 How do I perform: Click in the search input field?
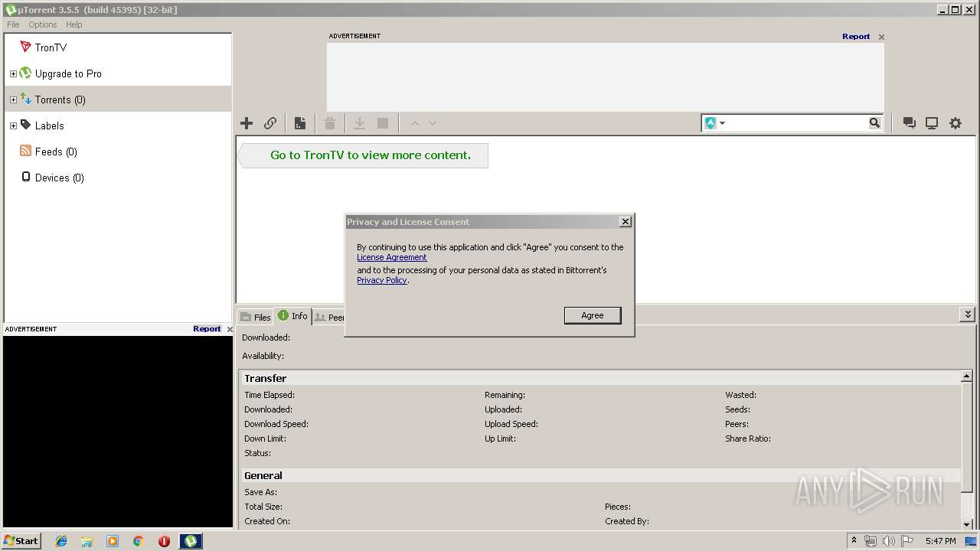[797, 123]
